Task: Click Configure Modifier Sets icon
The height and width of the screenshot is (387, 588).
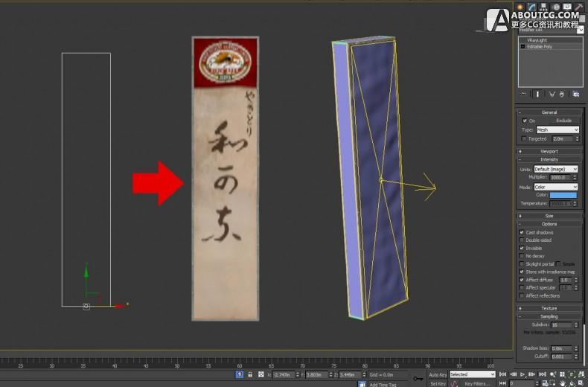Action: pyautogui.click(x=575, y=95)
